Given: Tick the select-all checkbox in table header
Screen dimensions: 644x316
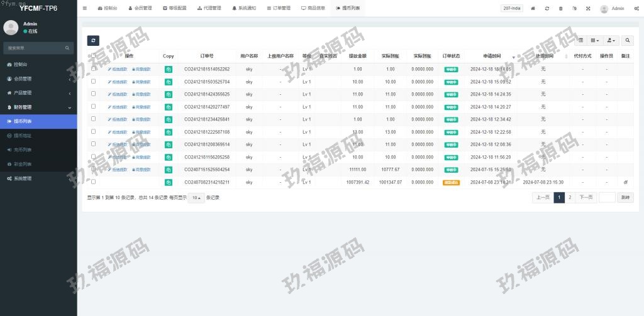Looking at the screenshot, I should point(94,56).
